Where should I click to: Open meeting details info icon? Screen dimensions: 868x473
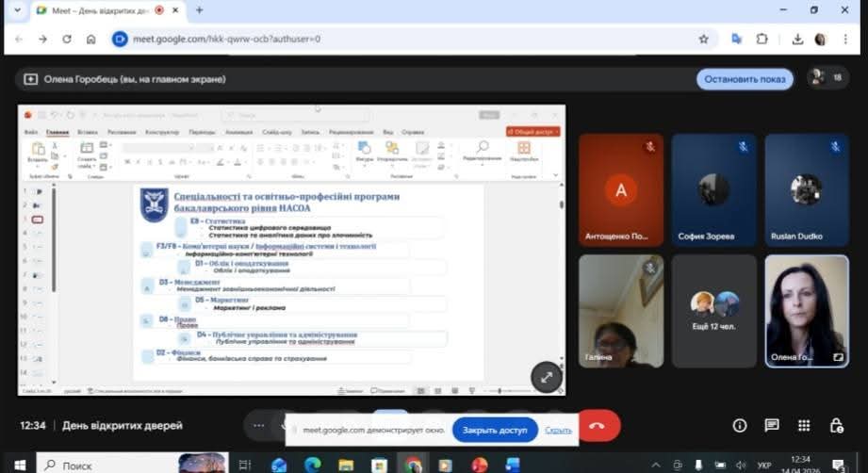click(x=740, y=425)
